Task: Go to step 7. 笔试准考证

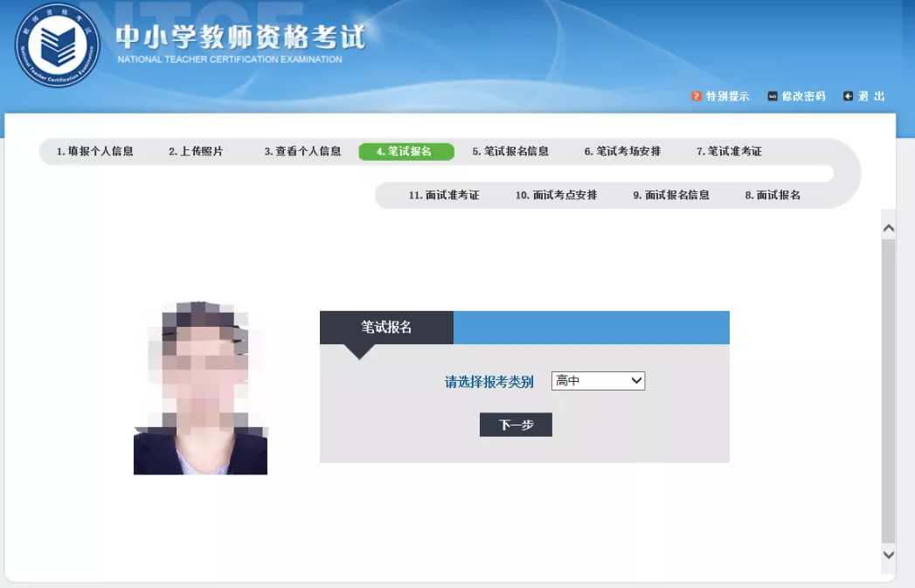Action: tap(729, 151)
